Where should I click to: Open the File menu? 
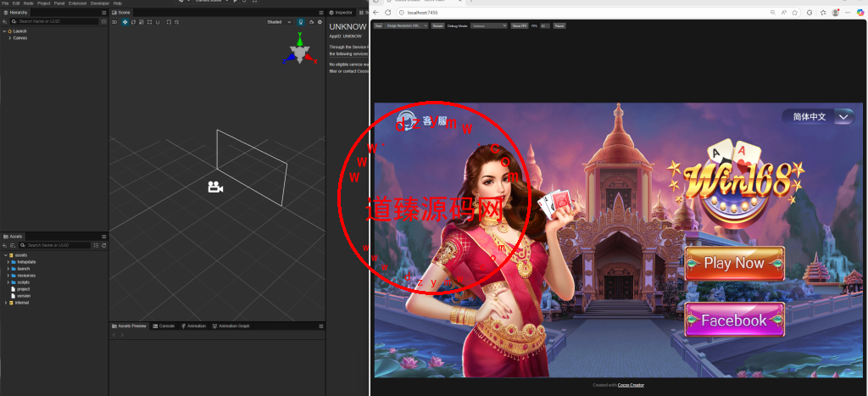5,3
